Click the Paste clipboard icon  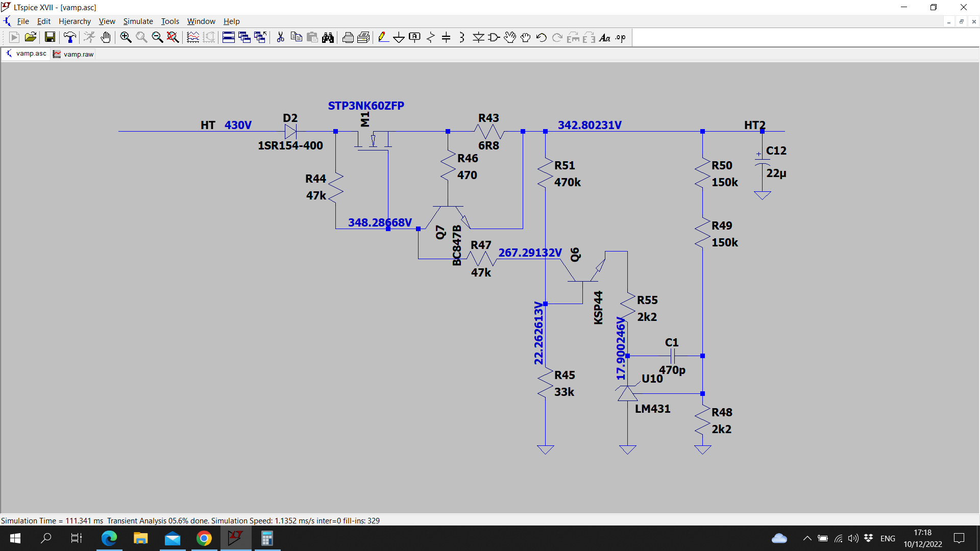pos(312,37)
